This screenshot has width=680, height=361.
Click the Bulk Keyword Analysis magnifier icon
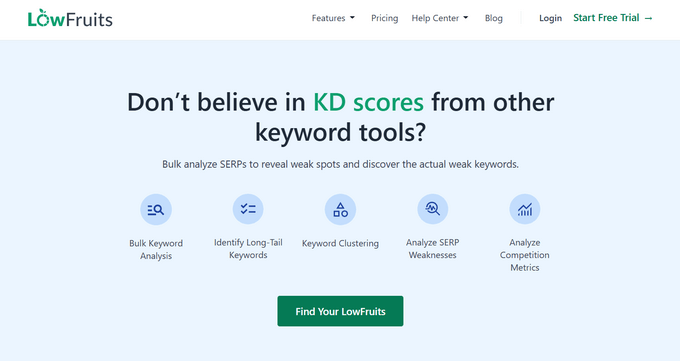[x=156, y=210]
